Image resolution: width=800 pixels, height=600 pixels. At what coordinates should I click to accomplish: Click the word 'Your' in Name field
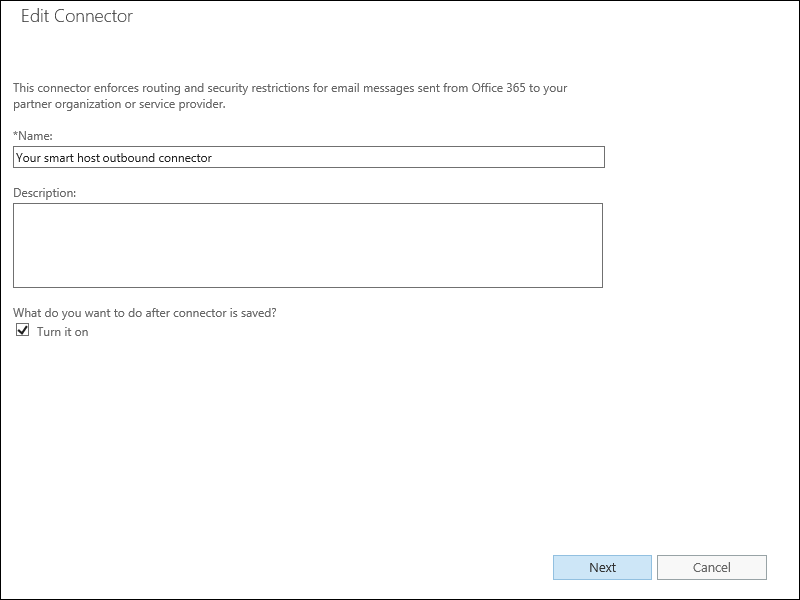coord(28,158)
